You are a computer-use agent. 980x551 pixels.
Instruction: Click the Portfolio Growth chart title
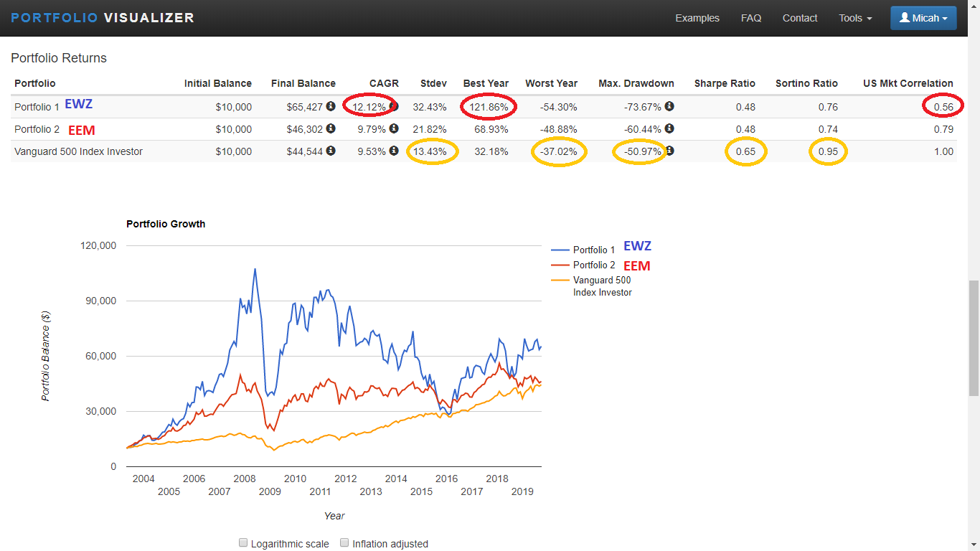click(166, 224)
